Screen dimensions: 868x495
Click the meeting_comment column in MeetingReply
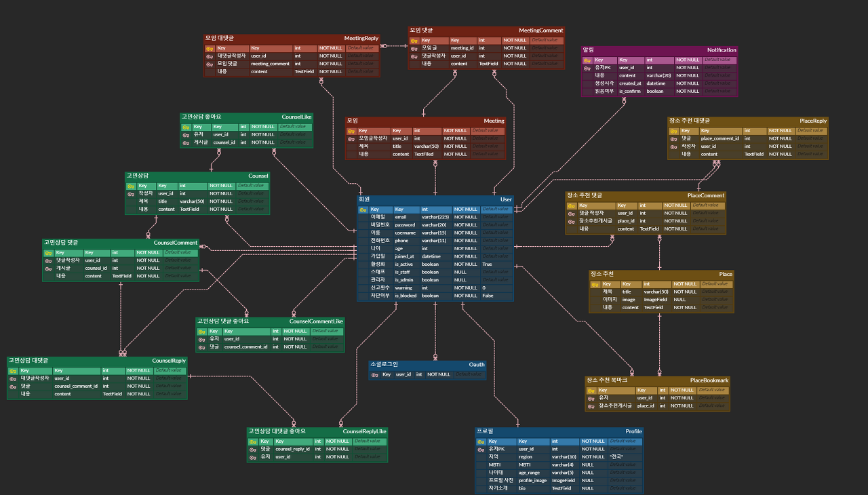coord(270,64)
